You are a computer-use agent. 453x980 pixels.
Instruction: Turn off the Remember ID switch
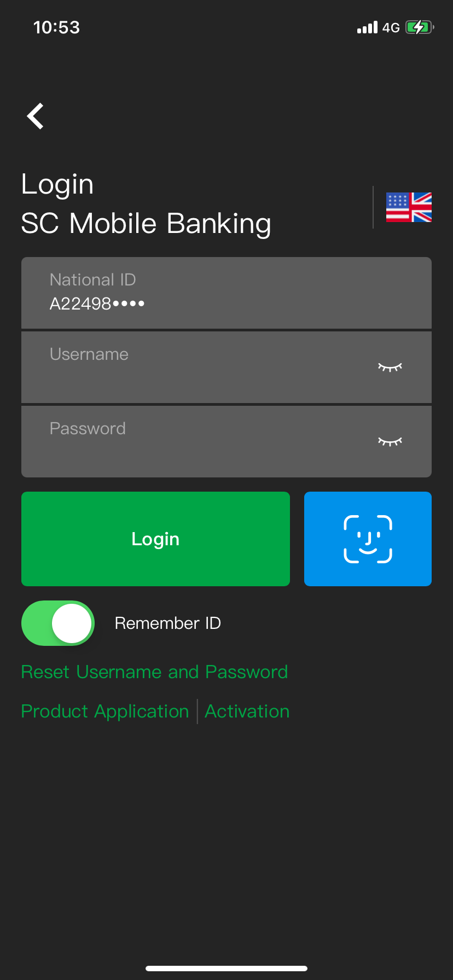(58, 623)
